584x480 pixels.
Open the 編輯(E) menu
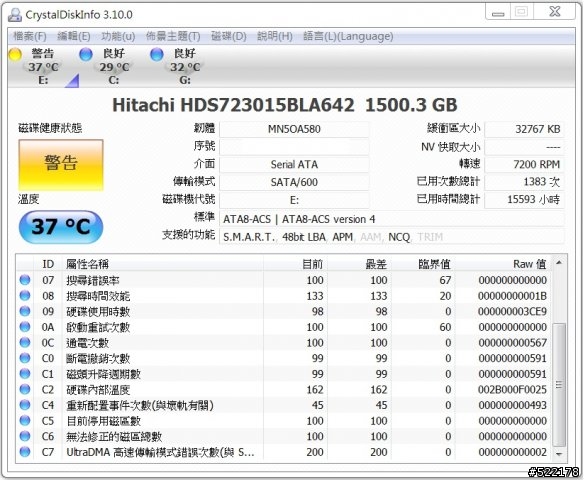tap(73, 36)
